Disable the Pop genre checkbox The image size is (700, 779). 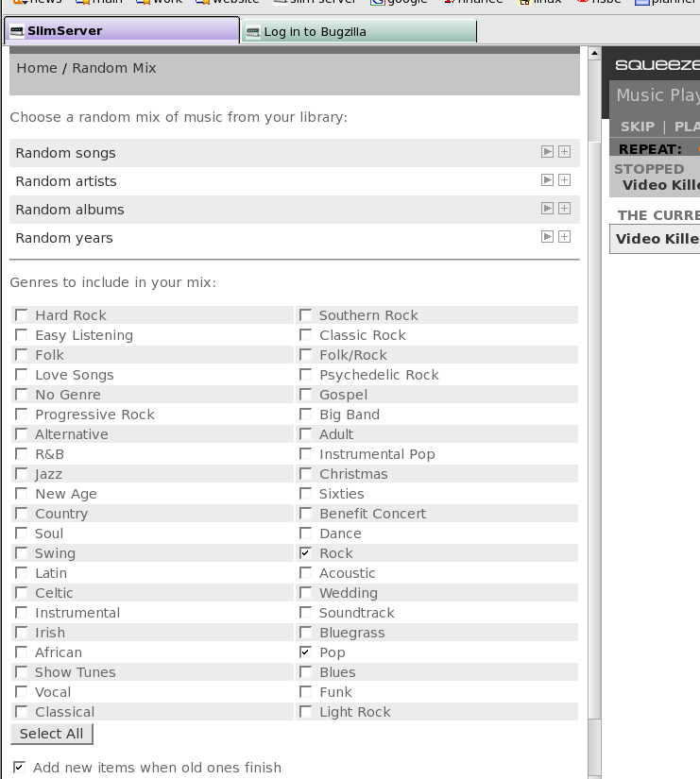click(305, 652)
